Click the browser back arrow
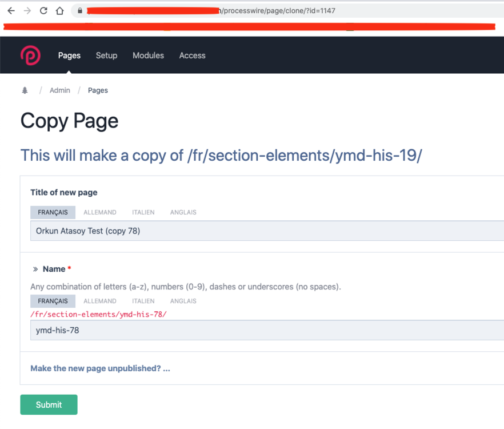Screen dimensions: 504x429 pyautogui.click(x=11, y=10)
